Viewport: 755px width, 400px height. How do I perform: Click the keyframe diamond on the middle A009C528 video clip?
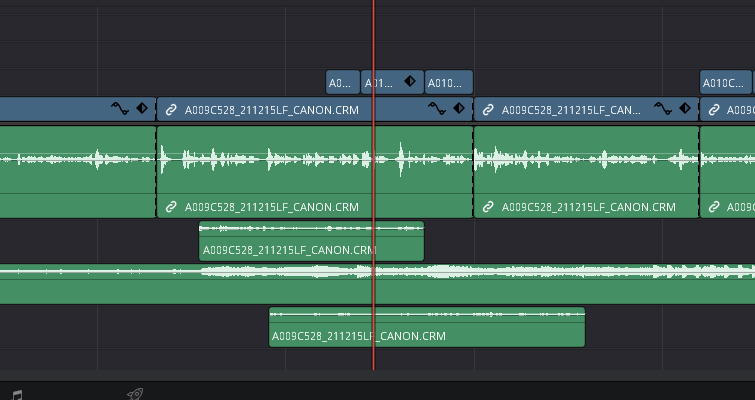(x=459, y=109)
